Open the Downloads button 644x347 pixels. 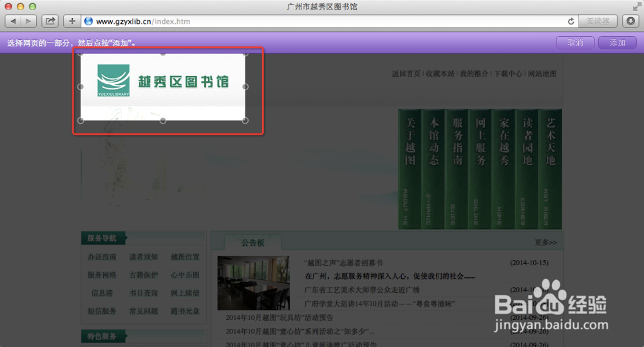(630, 21)
